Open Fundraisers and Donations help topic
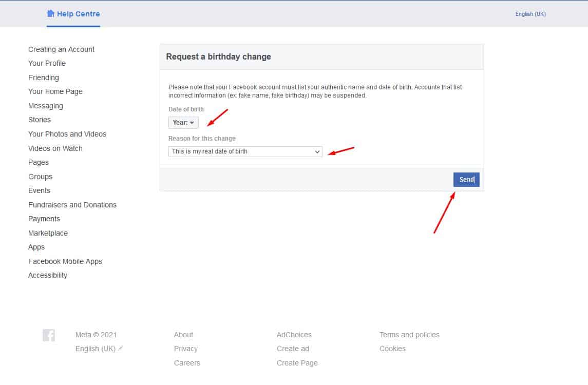The width and height of the screenshot is (588, 385). click(72, 205)
